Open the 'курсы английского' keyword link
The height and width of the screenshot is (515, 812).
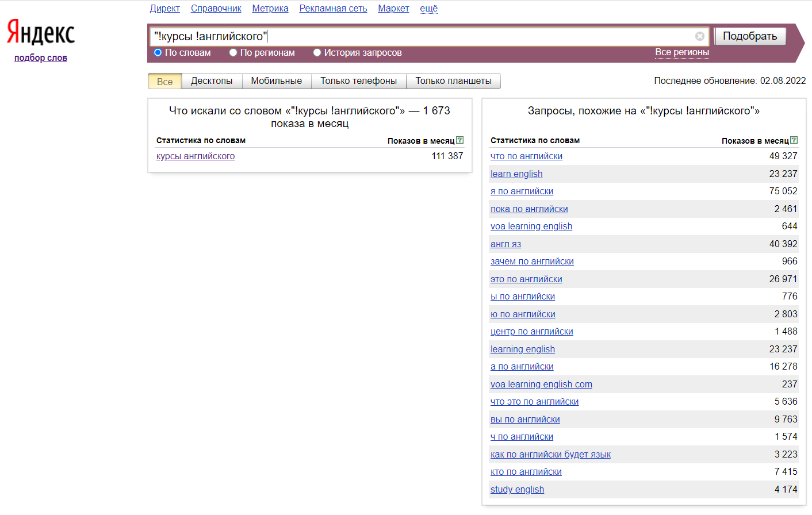tap(196, 156)
